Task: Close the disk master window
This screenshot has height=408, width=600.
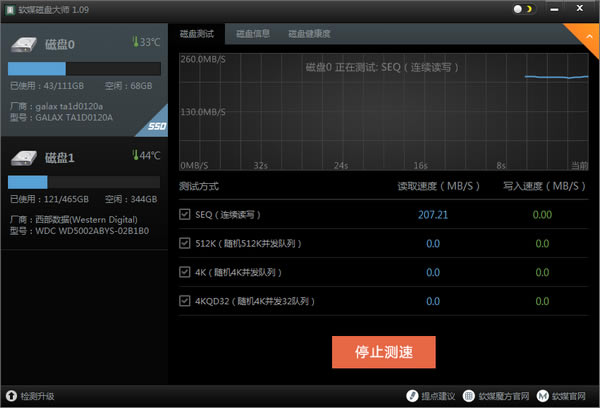Action: (x=580, y=8)
